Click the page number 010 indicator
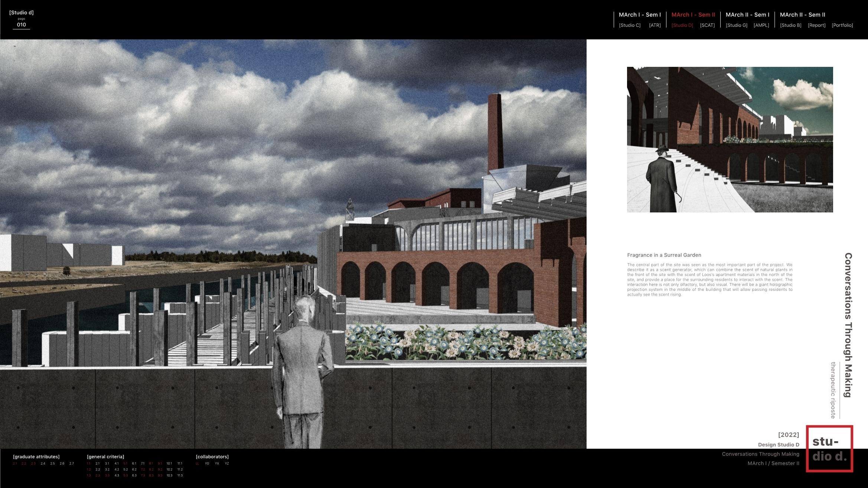 tap(22, 25)
